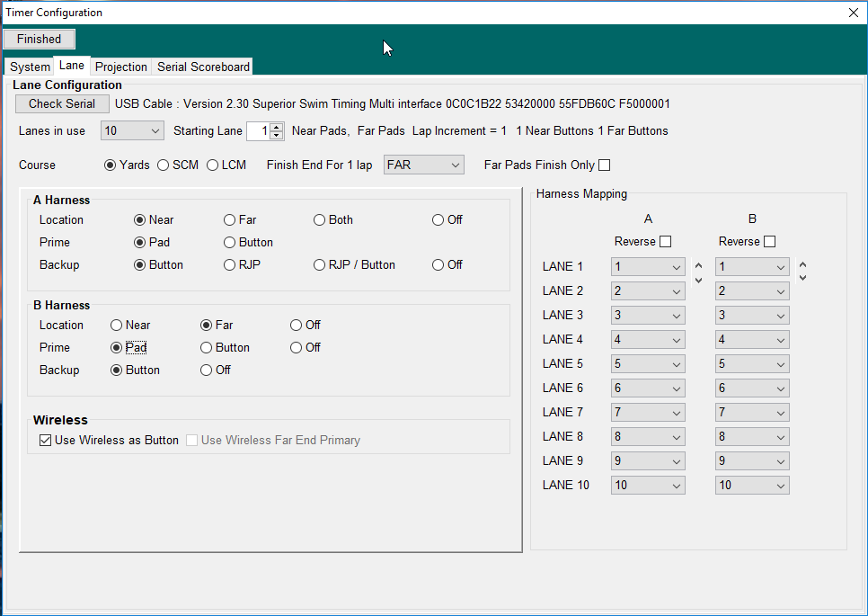
Task: Open the Finish End For 1 lap dropdown
Action: (x=423, y=165)
